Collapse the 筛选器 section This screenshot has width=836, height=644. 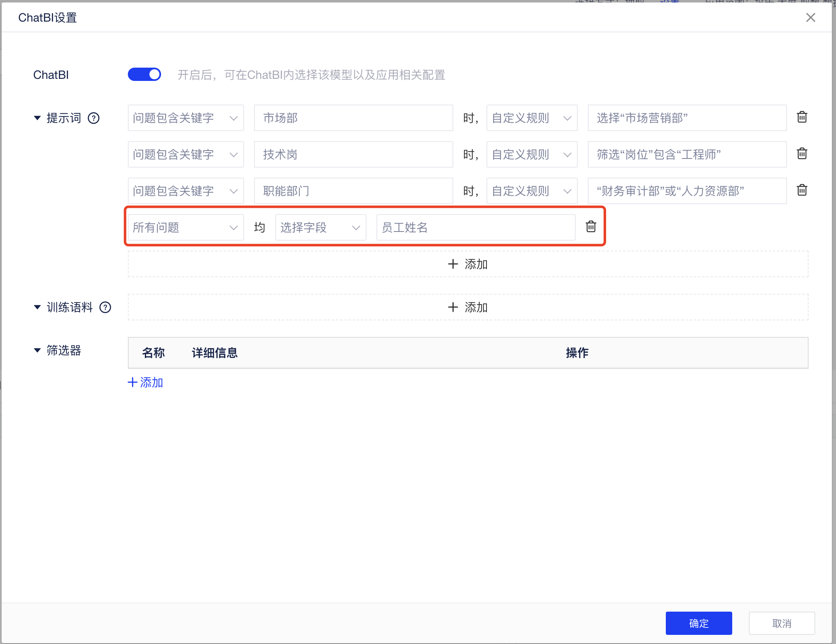coord(37,351)
